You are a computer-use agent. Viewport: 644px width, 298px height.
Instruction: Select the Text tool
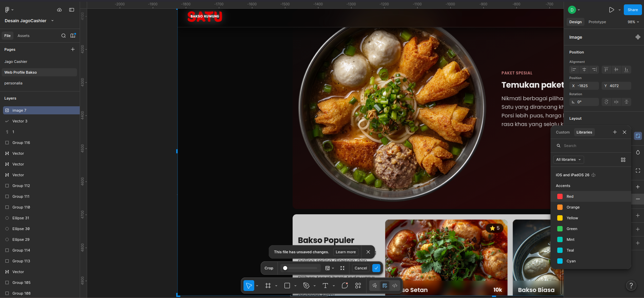325,286
